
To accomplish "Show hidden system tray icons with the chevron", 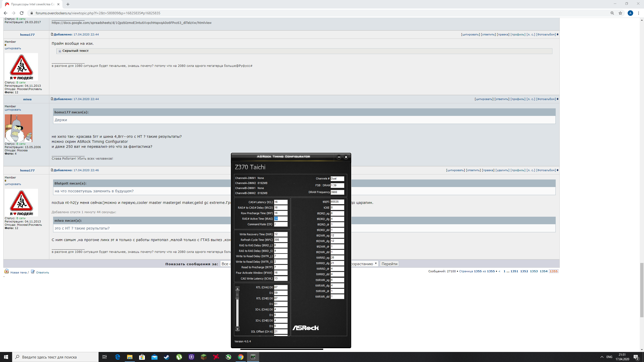I will tap(602, 357).
